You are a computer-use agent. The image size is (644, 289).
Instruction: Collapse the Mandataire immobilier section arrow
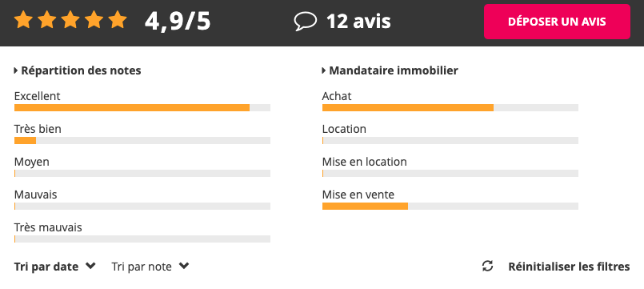[324, 70]
